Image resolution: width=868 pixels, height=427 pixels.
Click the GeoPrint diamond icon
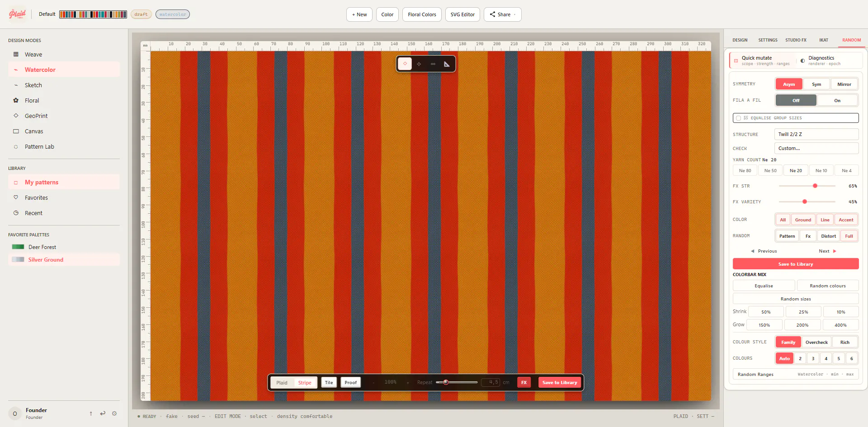point(16,116)
